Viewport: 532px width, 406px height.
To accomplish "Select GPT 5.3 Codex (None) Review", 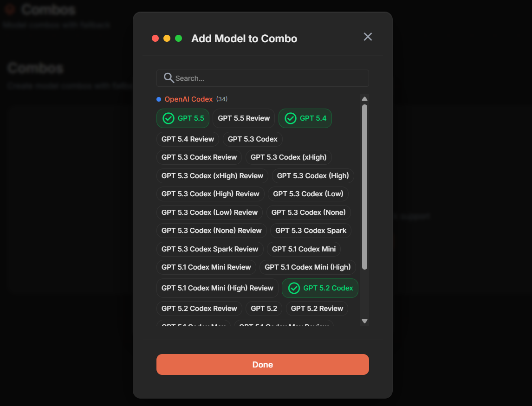I will 211,231.
